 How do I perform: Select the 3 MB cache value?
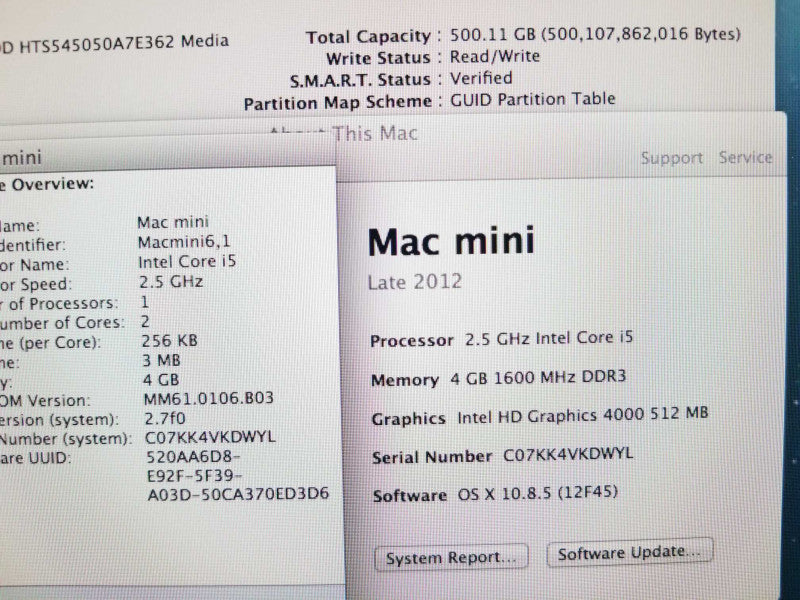pos(161,360)
